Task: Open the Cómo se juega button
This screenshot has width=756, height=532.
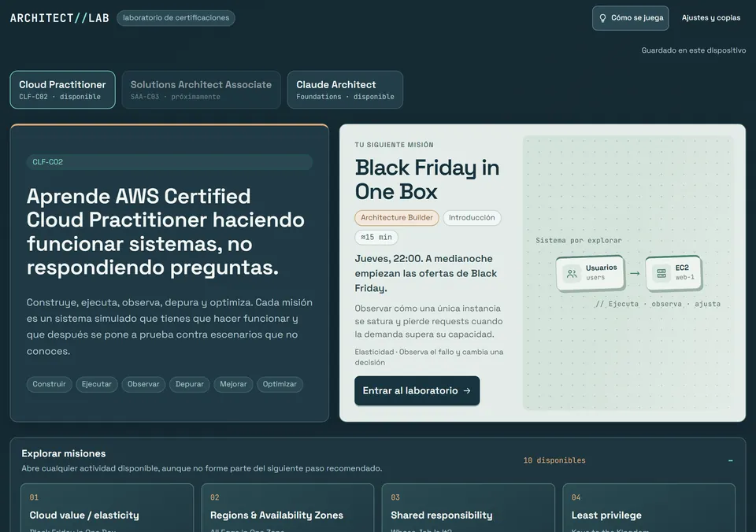Action: tap(630, 18)
